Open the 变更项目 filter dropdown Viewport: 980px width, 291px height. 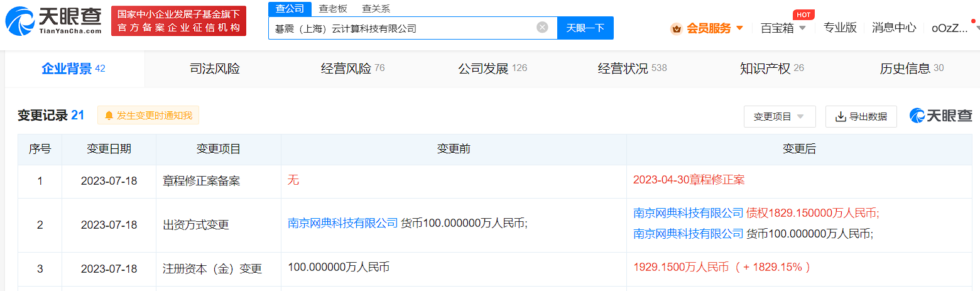tap(779, 116)
